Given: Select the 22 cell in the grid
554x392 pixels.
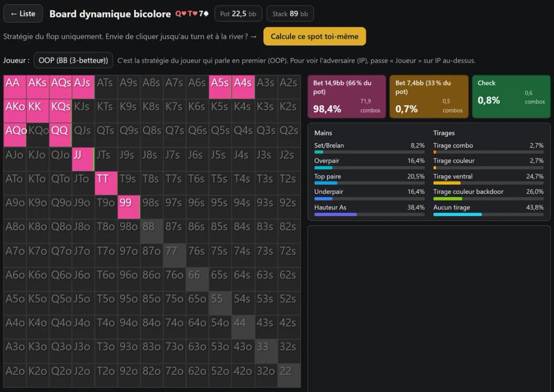Looking at the screenshot, I should [x=289, y=376].
